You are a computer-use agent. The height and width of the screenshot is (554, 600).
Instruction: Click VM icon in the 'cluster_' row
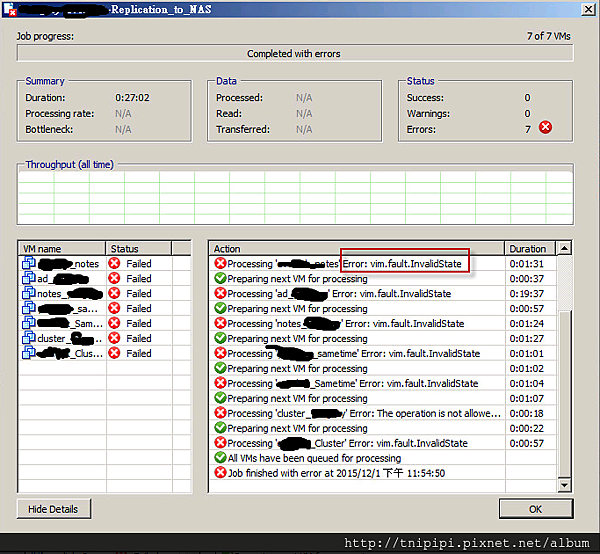pos(29,338)
